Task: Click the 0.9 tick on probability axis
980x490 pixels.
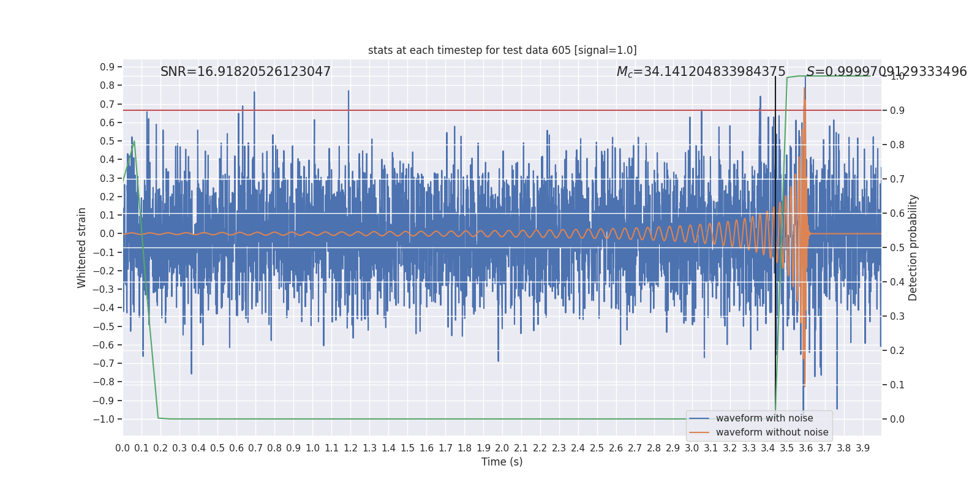Action: pos(897,110)
